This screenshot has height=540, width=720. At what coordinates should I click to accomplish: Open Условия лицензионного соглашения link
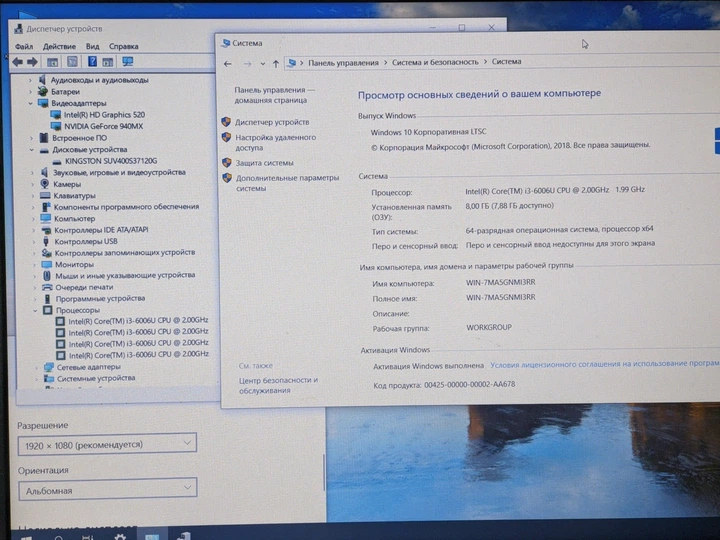pyautogui.click(x=605, y=364)
